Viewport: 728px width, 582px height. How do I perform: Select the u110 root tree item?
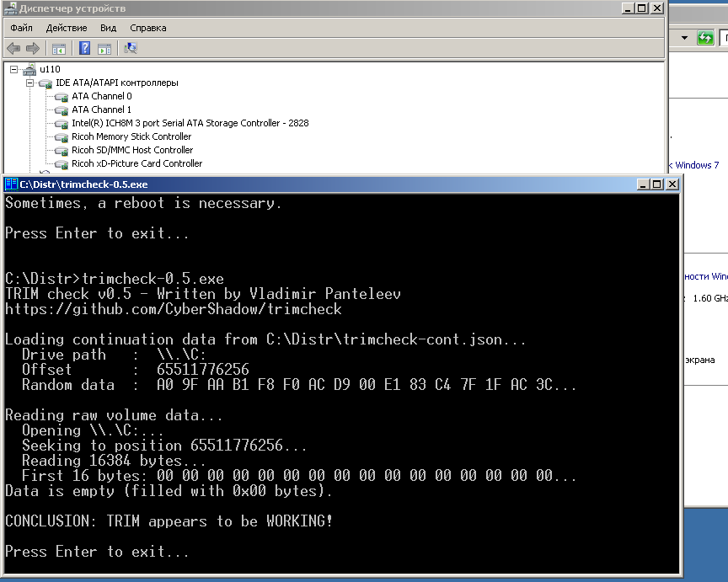tap(50, 69)
